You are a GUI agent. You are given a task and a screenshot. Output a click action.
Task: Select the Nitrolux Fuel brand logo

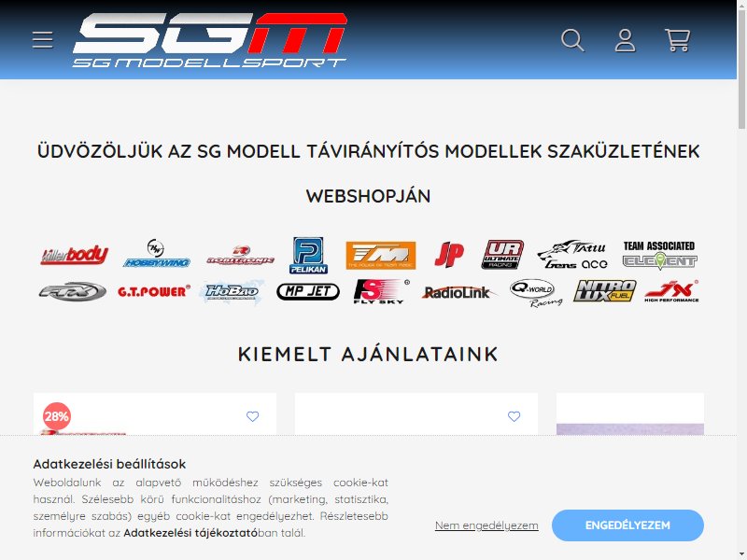tap(604, 291)
